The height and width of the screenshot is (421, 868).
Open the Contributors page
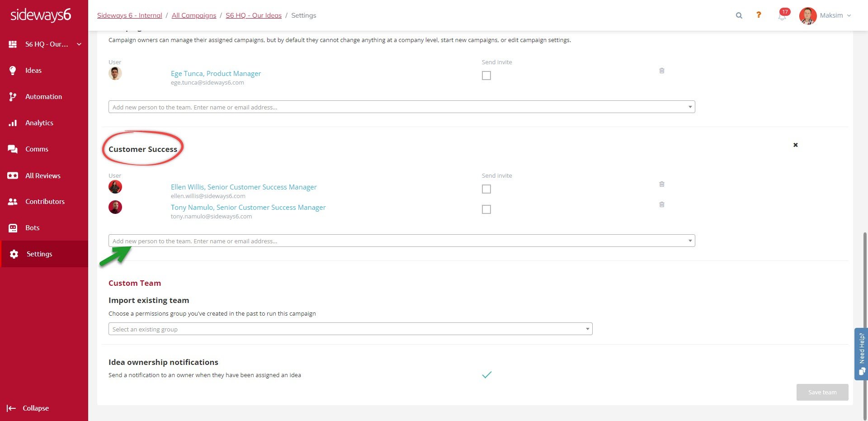45,202
